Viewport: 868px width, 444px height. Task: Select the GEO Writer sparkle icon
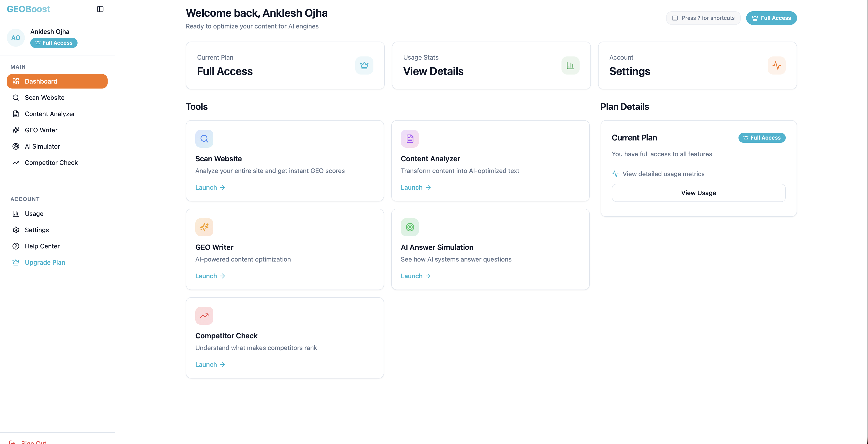[204, 227]
